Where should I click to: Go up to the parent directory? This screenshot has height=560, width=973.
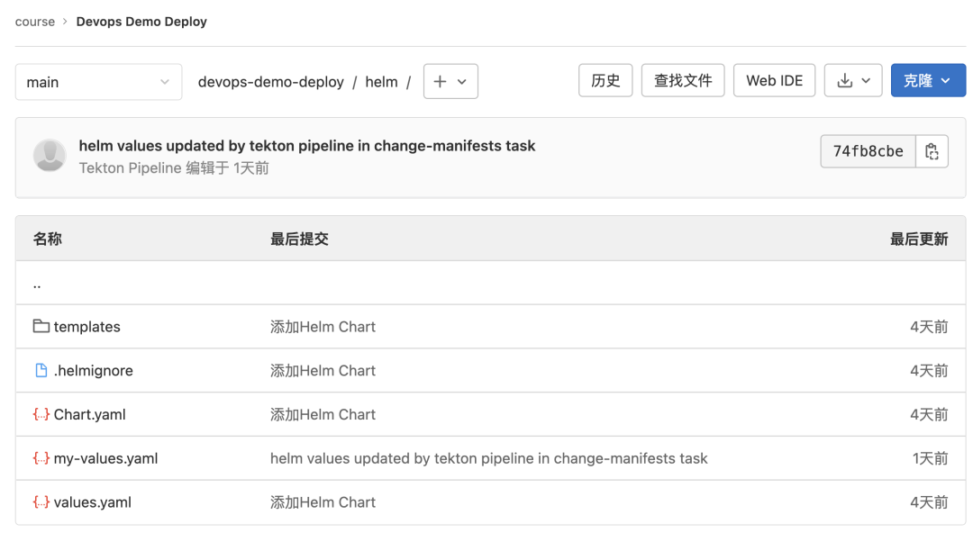click(x=37, y=284)
